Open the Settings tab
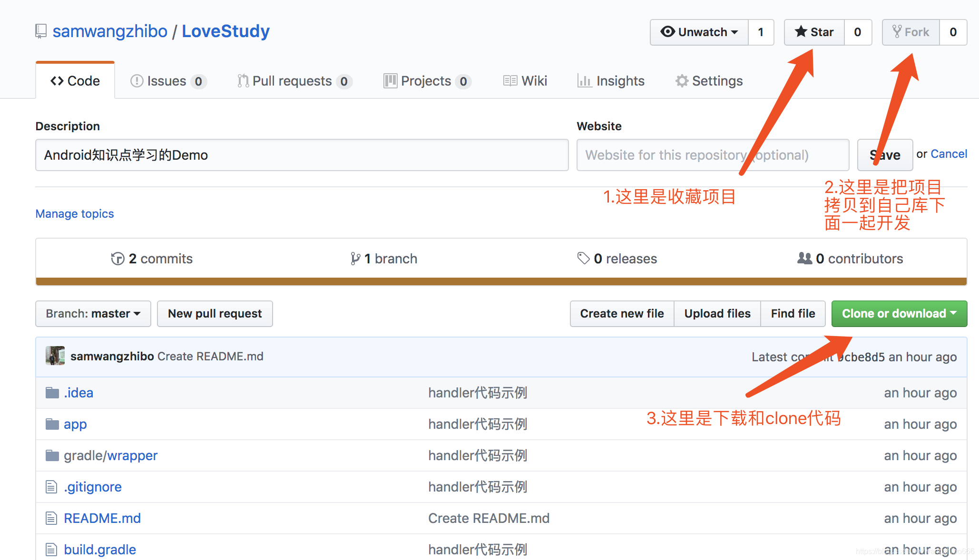The image size is (979, 560). click(709, 81)
